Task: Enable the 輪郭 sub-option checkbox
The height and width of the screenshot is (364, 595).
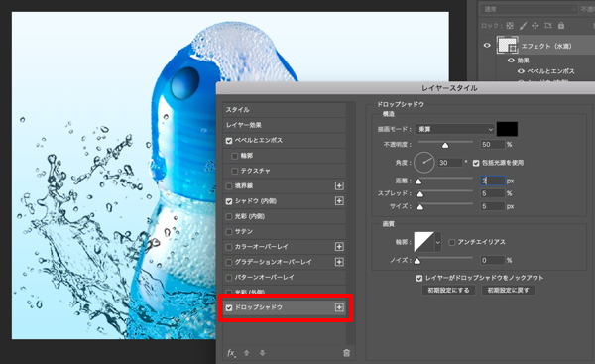Action: point(234,156)
